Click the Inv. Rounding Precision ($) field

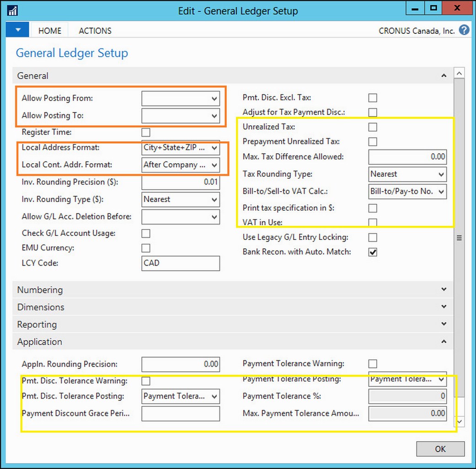click(181, 182)
